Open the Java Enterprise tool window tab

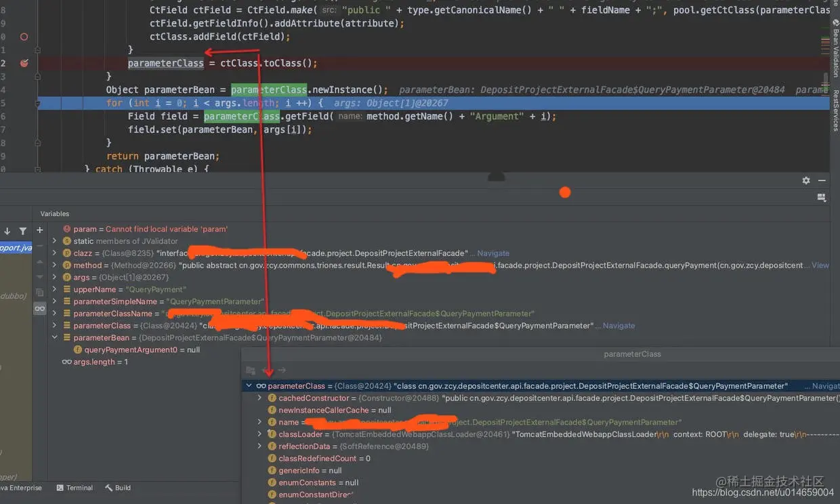click(x=20, y=488)
